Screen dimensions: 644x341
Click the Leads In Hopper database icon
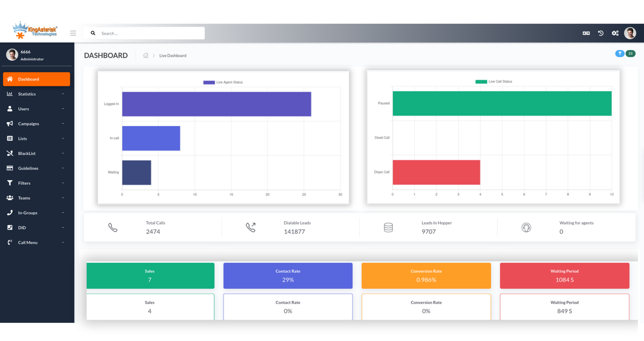point(388,228)
